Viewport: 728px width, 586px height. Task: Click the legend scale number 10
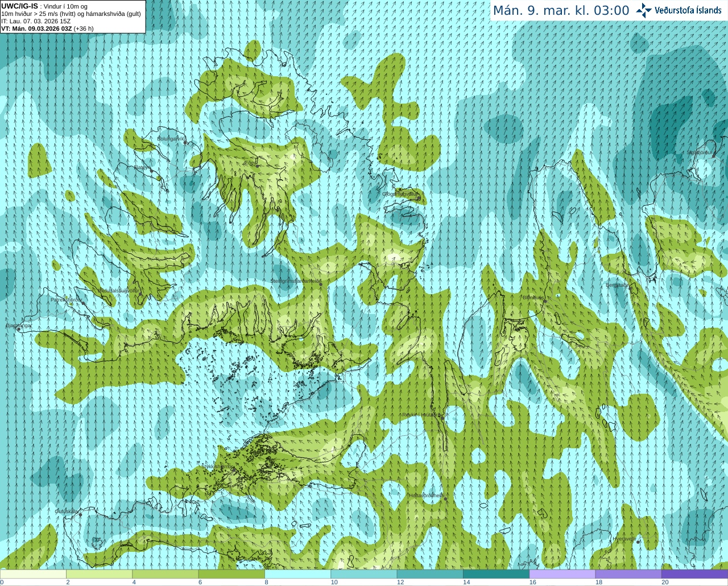[334, 582]
